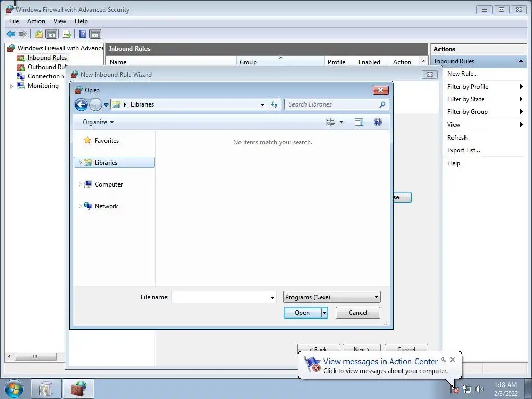532x399 pixels.
Task: Click the Forward arrow in main toolbar
Action: (23, 34)
